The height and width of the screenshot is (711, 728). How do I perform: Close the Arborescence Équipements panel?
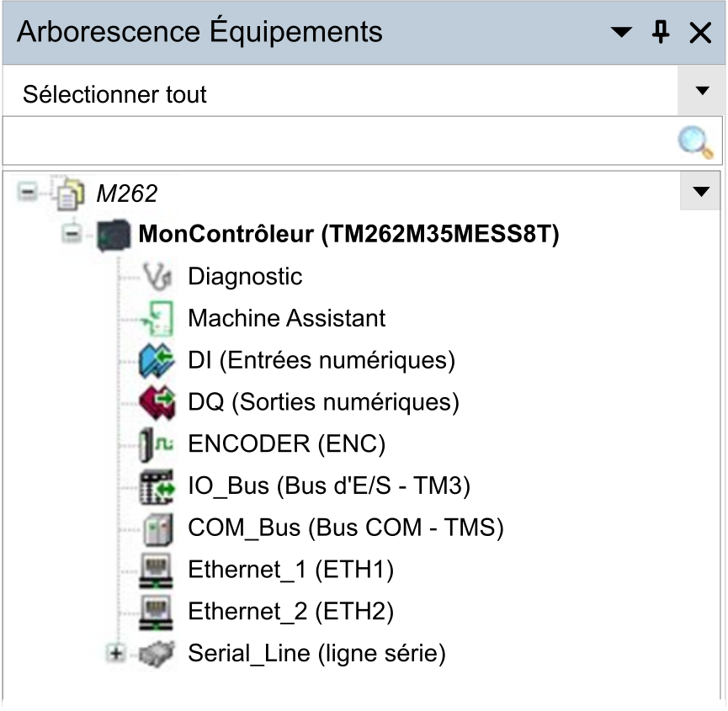pos(700,33)
